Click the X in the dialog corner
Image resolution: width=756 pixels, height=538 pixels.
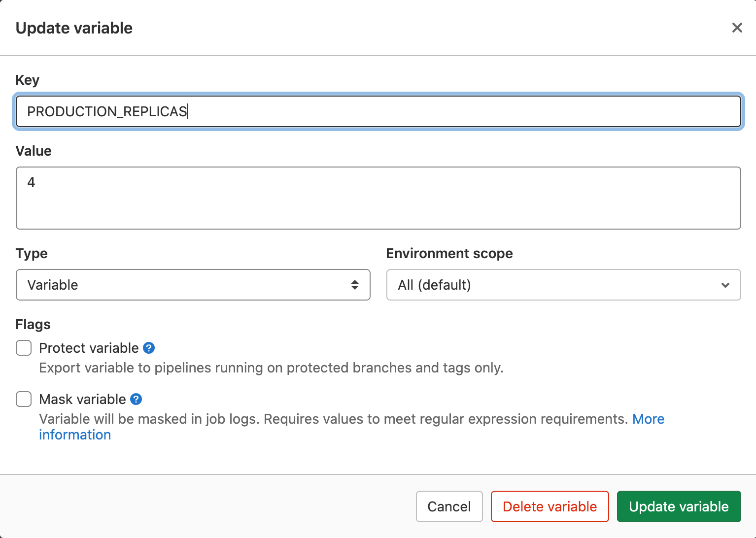(737, 28)
